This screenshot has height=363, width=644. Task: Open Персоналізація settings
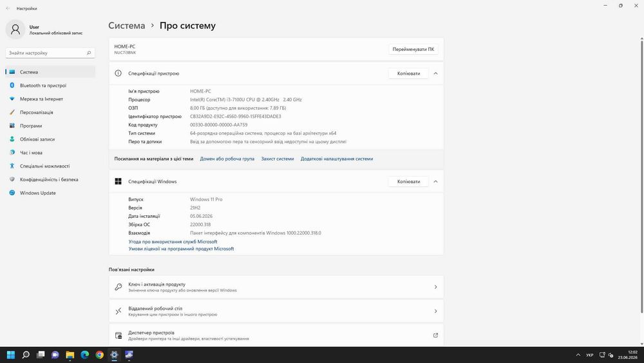[50, 112]
